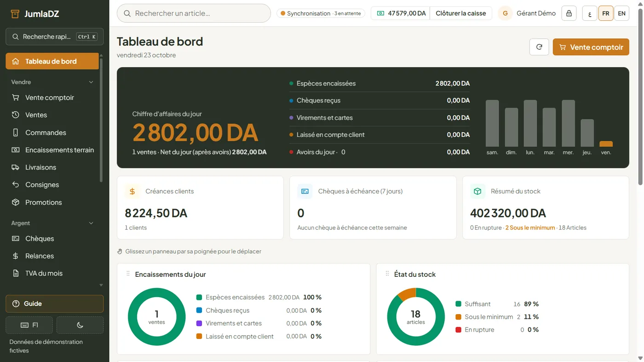Click the document icon beside TVA du mois

click(16, 273)
